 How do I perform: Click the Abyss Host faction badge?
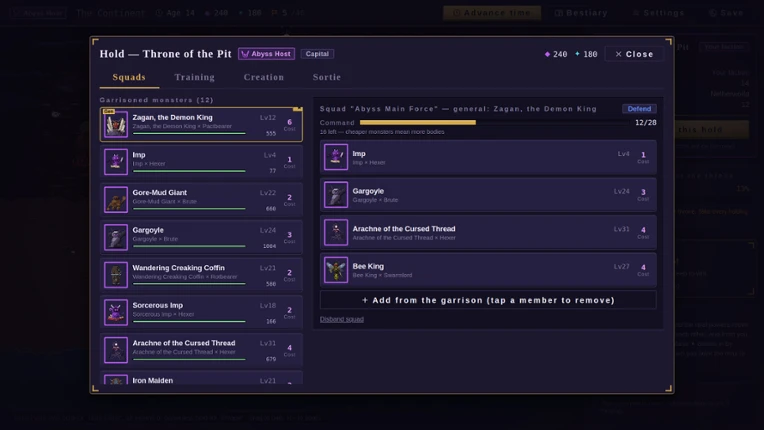(x=267, y=54)
